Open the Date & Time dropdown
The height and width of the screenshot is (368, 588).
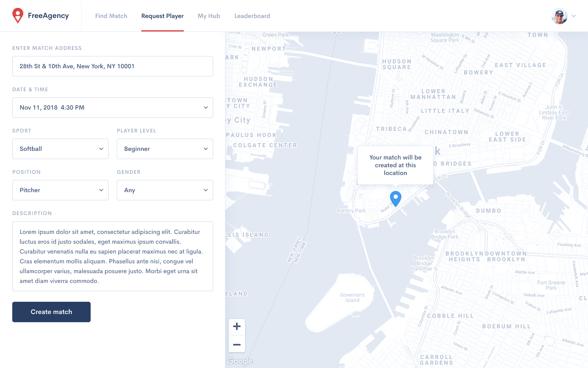[x=113, y=108]
